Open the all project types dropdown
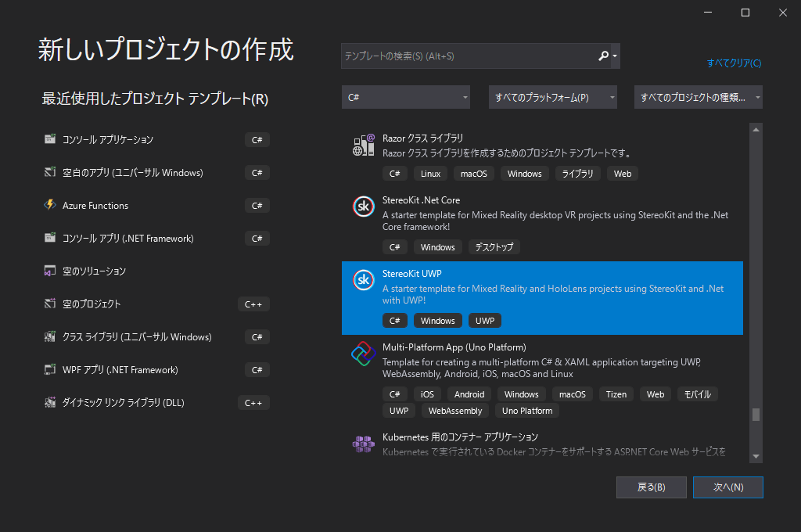Viewport: 801px width, 532px height. [699, 97]
